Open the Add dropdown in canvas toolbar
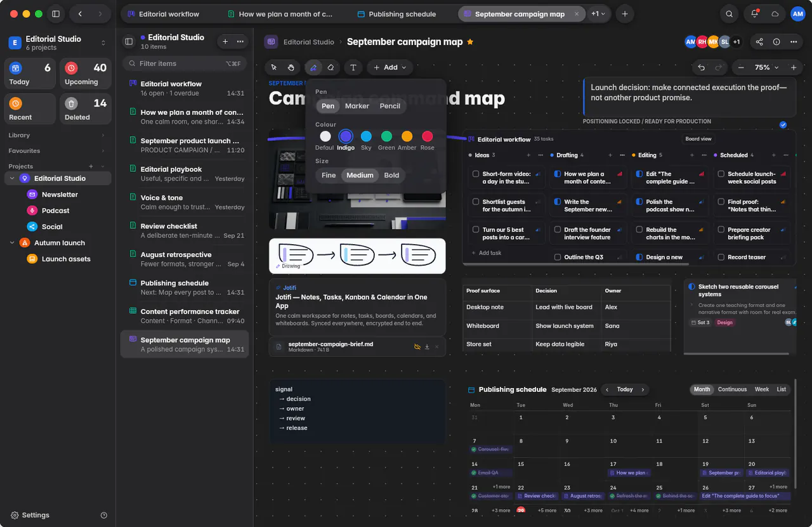Image resolution: width=812 pixels, height=527 pixels. (x=390, y=67)
